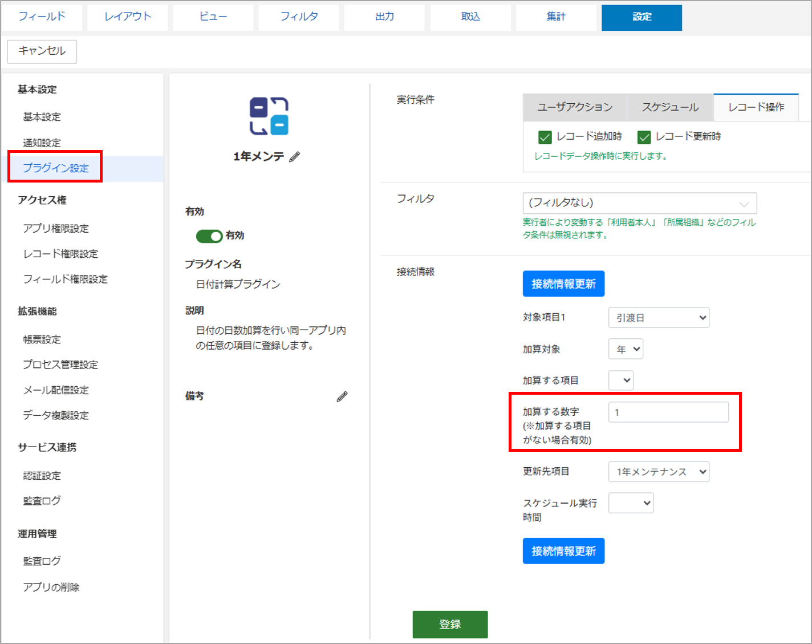Click the キャンセル button
Image resolution: width=812 pixels, height=644 pixels.
pos(42,51)
